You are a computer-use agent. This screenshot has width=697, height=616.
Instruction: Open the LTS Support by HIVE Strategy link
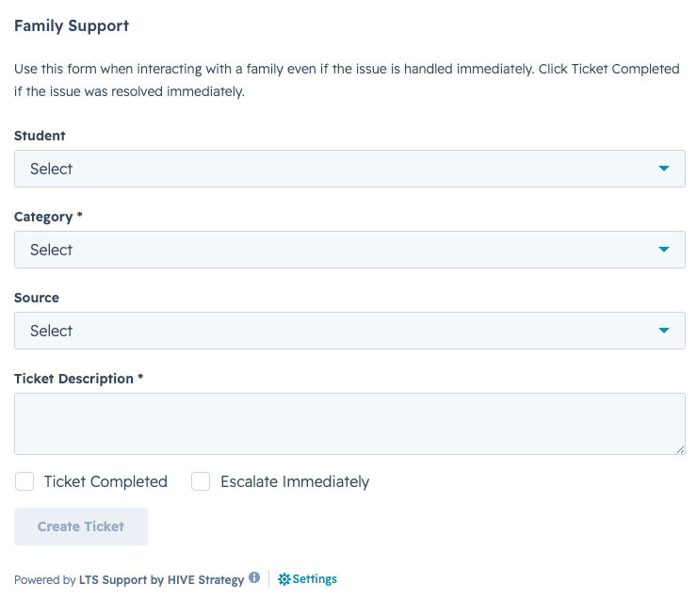[x=161, y=580]
